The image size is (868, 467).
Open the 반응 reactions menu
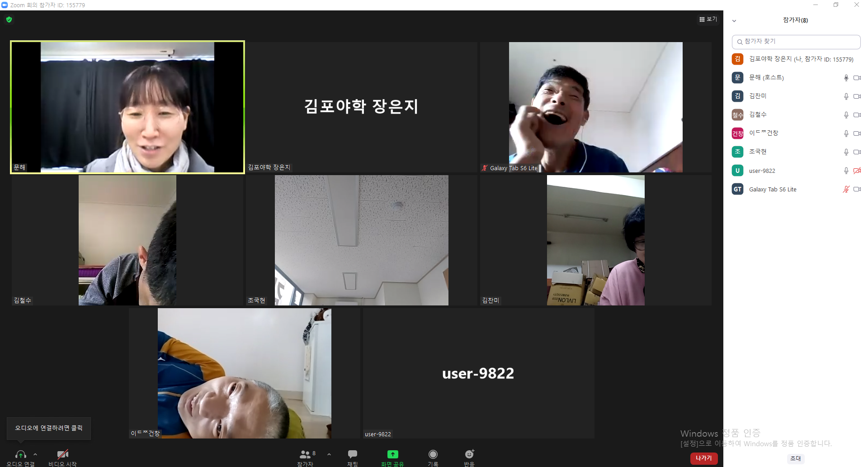[469, 457]
